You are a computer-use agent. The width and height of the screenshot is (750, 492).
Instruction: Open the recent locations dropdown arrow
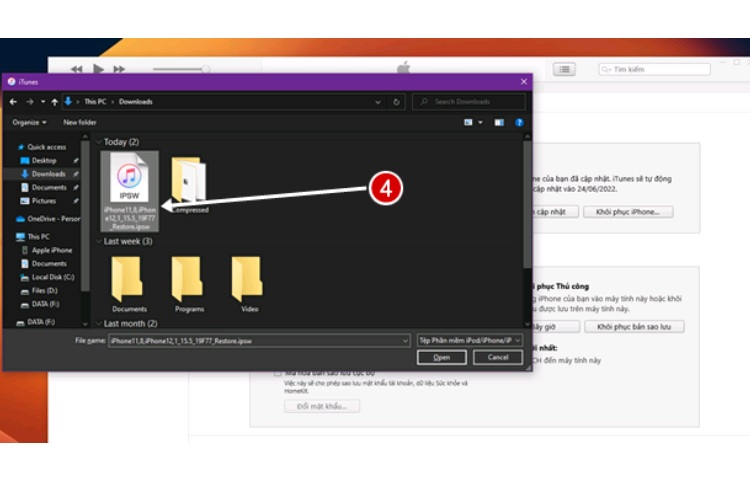[x=43, y=102]
